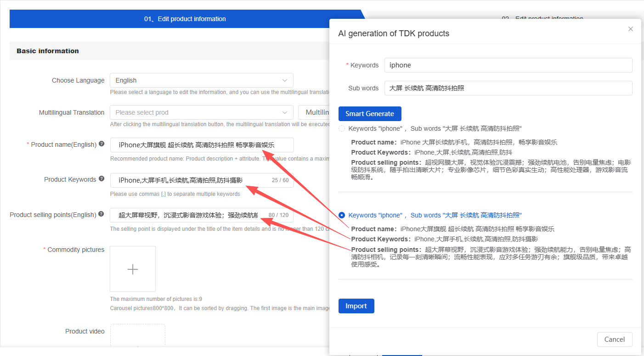The height and width of the screenshot is (356, 644).
Task: Click the Product selling points(English) input
Action: tap(202, 215)
